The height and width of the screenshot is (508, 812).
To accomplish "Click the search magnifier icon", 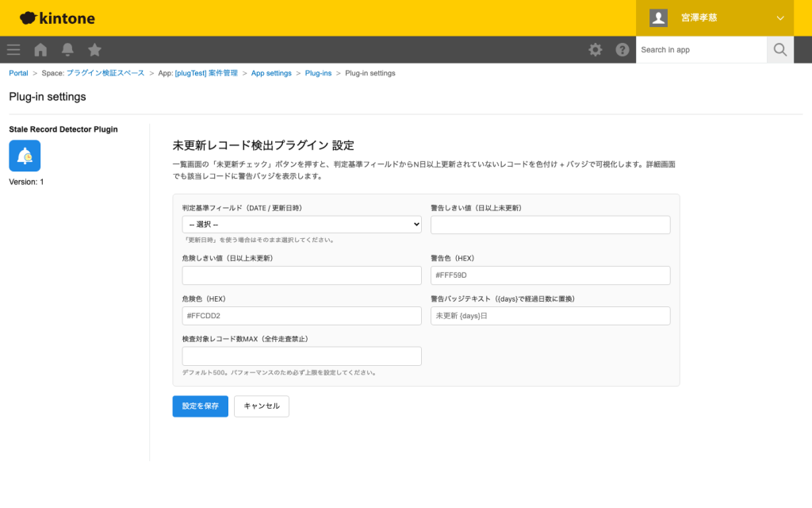I will [779, 49].
